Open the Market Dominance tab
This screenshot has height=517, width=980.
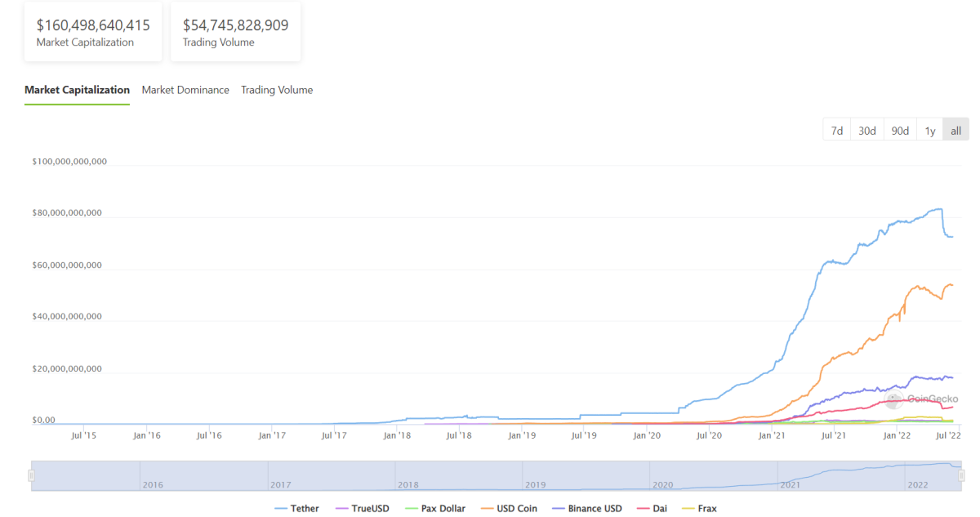coord(185,91)
